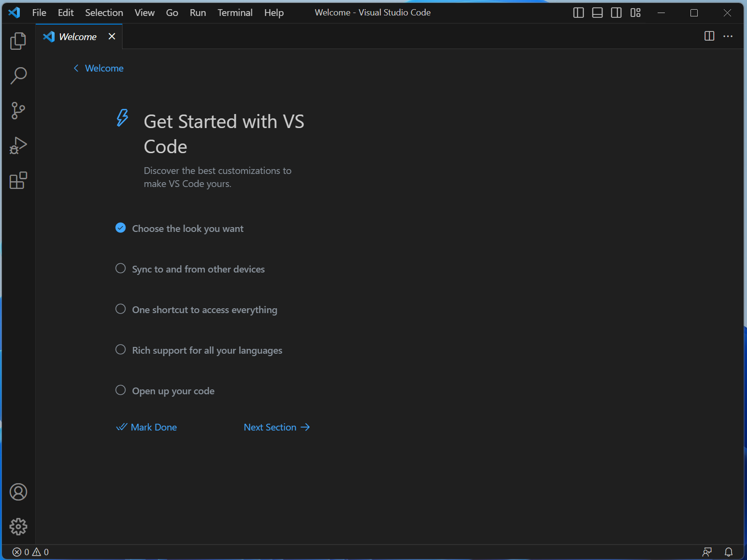Open the Explorer view in activity bar

click(18, 41)
